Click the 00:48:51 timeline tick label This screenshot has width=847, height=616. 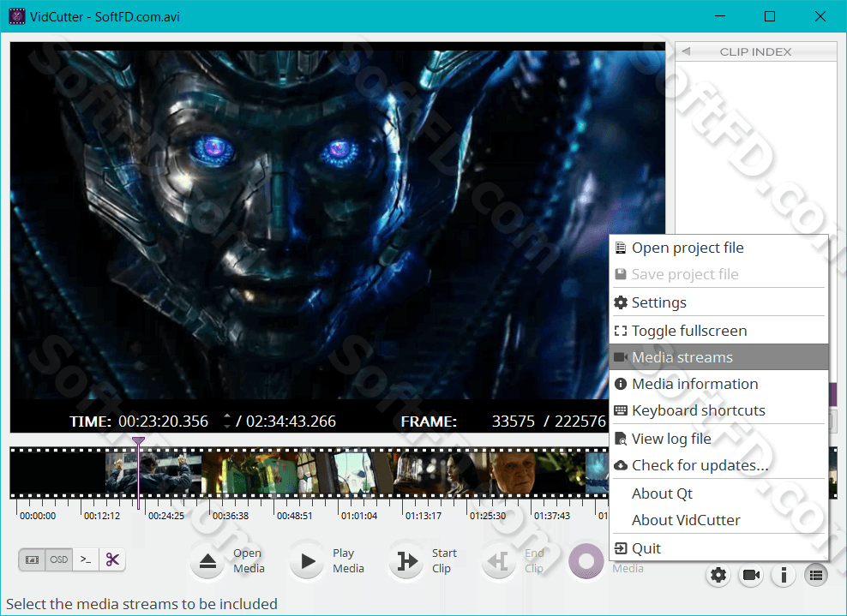click(294, 516)
